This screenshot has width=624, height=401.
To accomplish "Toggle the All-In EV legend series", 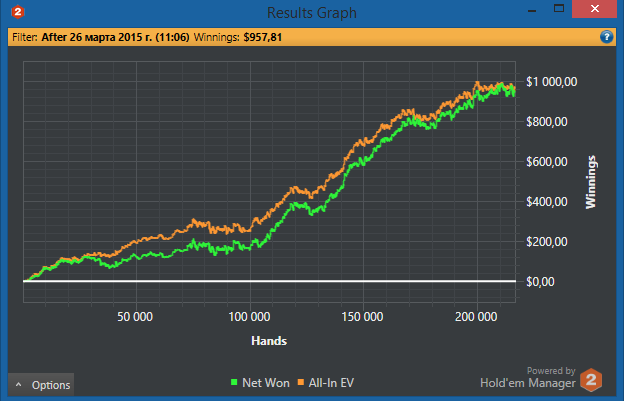I will [326, 383].
